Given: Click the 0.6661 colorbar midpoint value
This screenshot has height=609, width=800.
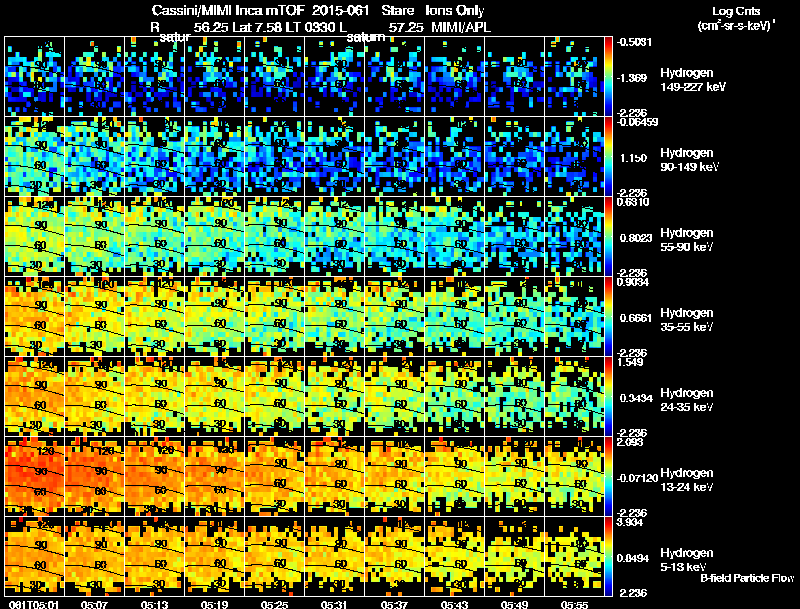Looking at the screenshot, I should point(636,318).
